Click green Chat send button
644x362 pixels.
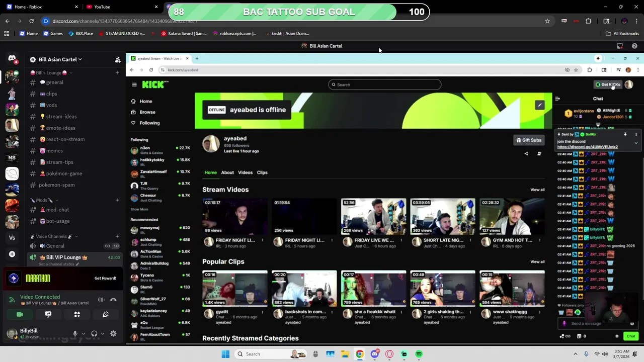(630, 336)
